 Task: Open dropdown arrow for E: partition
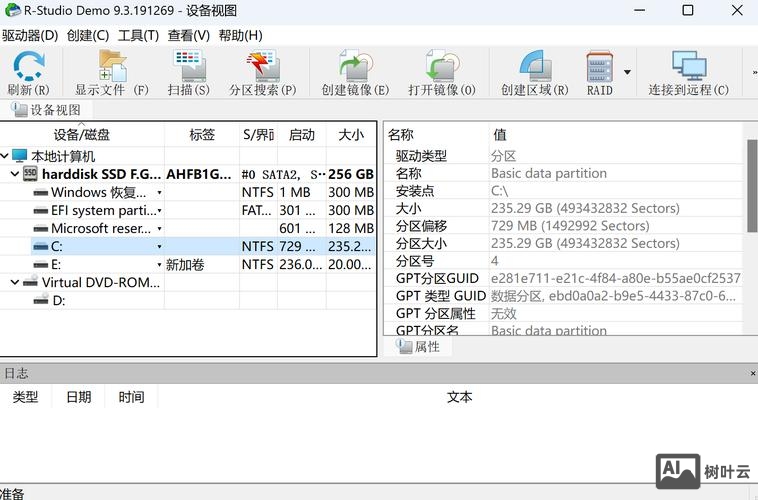(159, 265)
